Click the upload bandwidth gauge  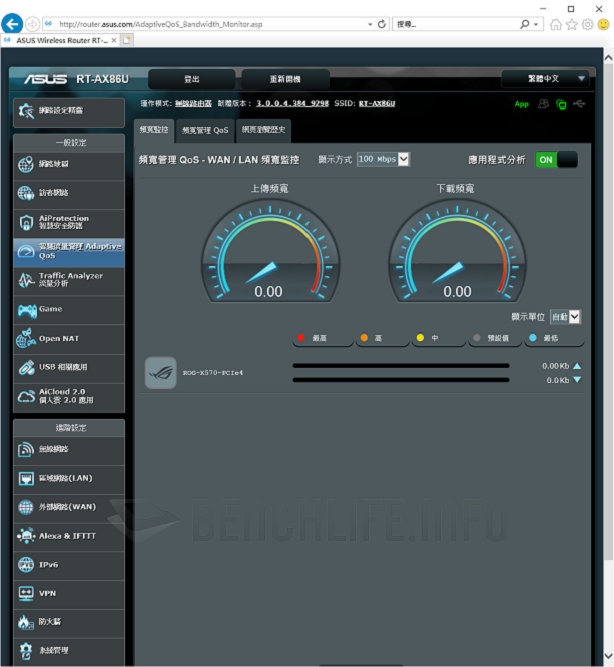[x=270, y=253]
